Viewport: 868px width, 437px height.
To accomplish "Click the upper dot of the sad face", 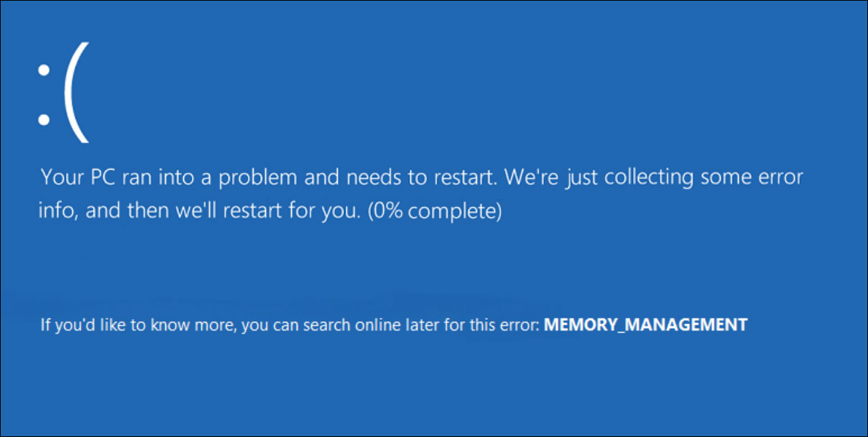I will [44, 70].
